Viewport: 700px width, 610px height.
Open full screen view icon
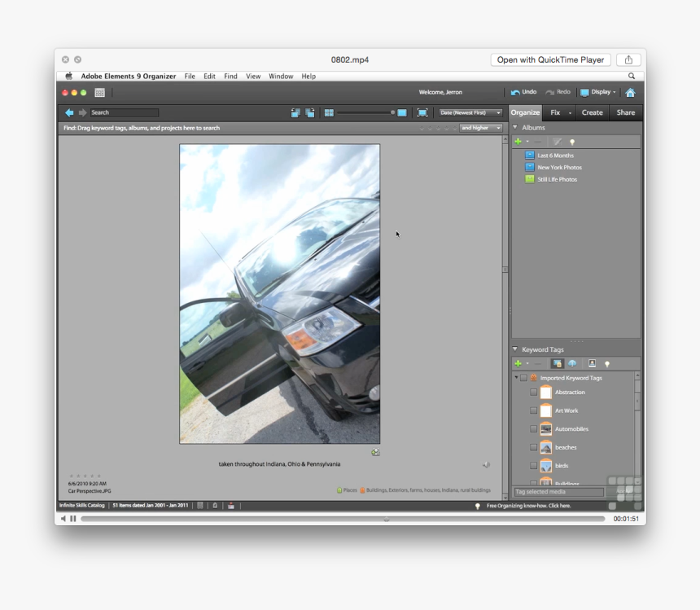422,112
